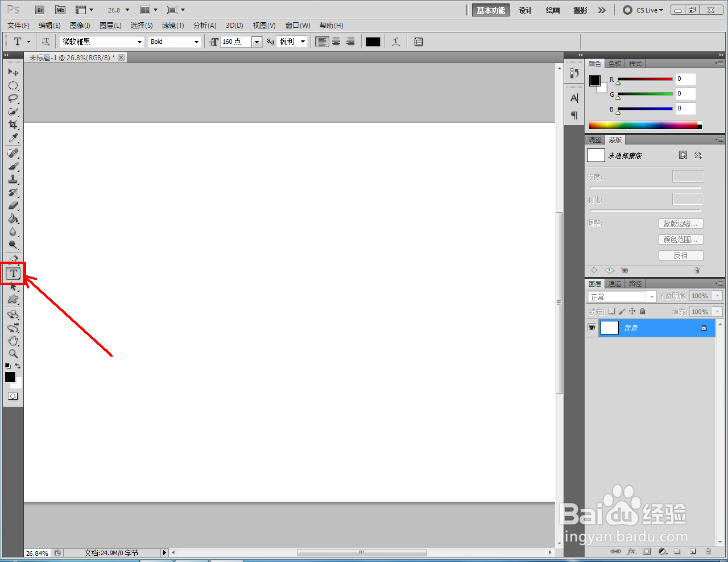The width and height of the screenshot is (728, 562).
Task: Select the Eraser tool
Action: pyautogui.click(x=13, y=205)
